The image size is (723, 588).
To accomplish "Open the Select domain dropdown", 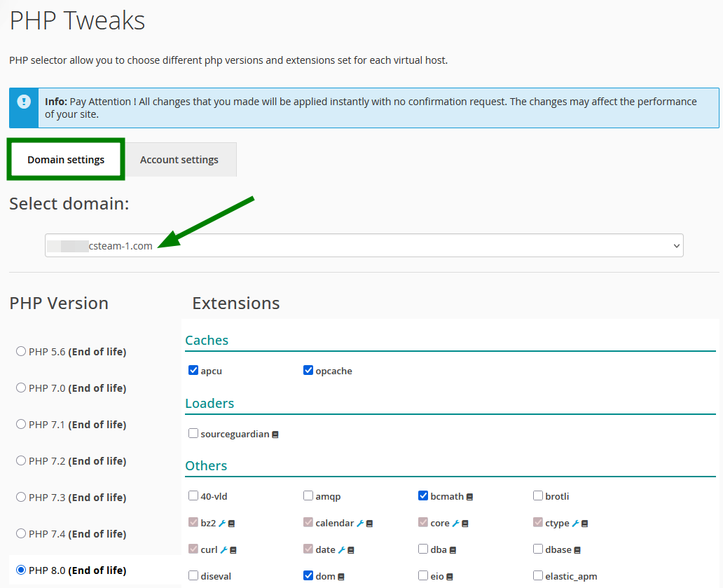I will coord(364,245).
